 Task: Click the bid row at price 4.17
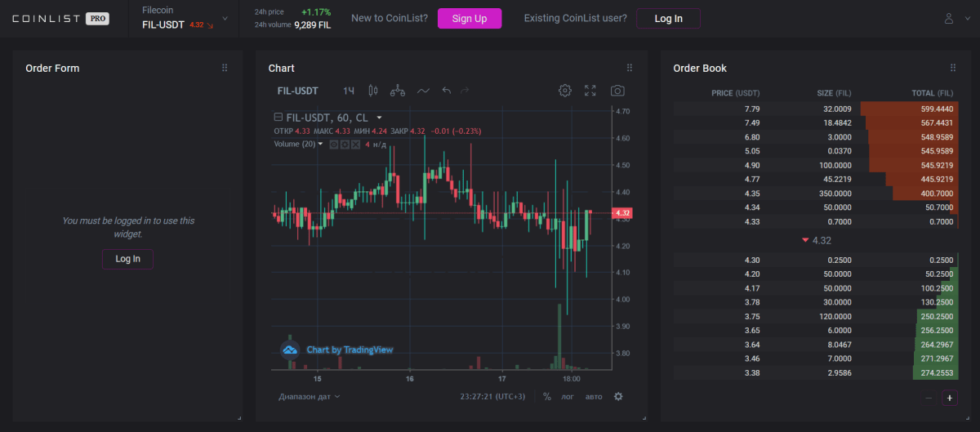[815, 288]
